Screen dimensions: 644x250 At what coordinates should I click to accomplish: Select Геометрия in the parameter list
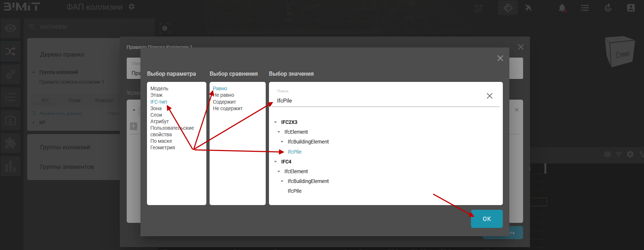(x=163, y=147)
